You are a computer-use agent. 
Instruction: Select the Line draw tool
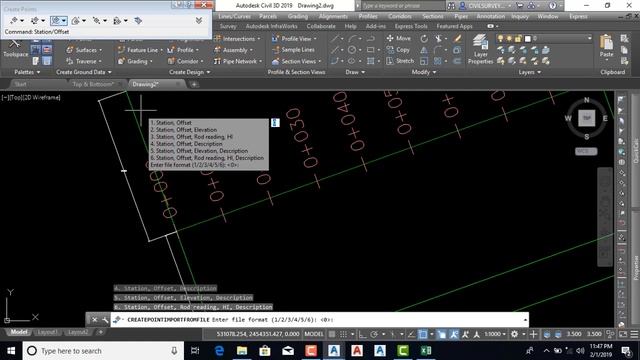click(x=334, y=38)
